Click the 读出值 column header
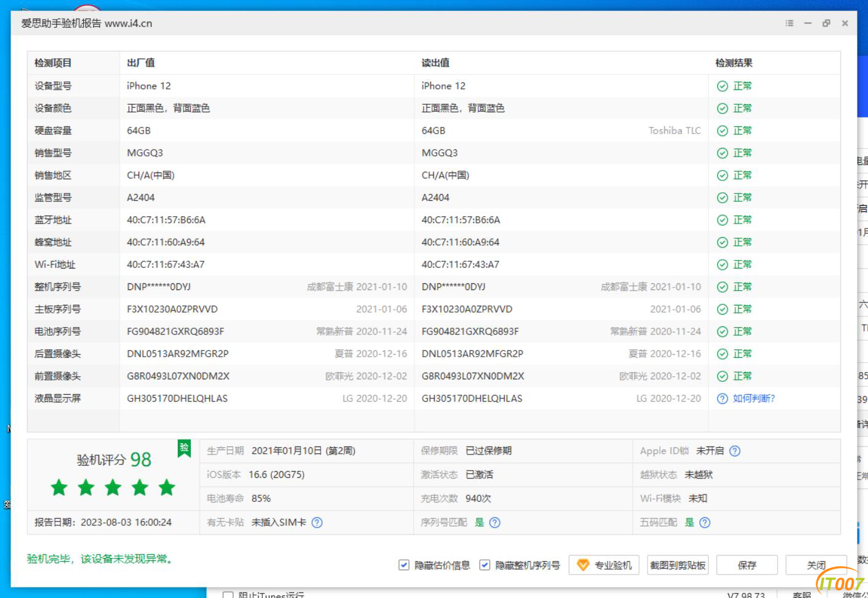The width and height of the screenshot is (868, 598). click(x=435, y=63)
